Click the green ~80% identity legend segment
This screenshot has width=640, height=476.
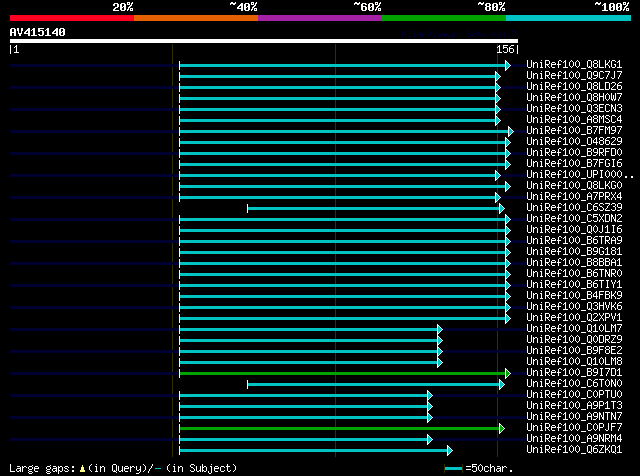pyautogui.click(x=444, y=18)
